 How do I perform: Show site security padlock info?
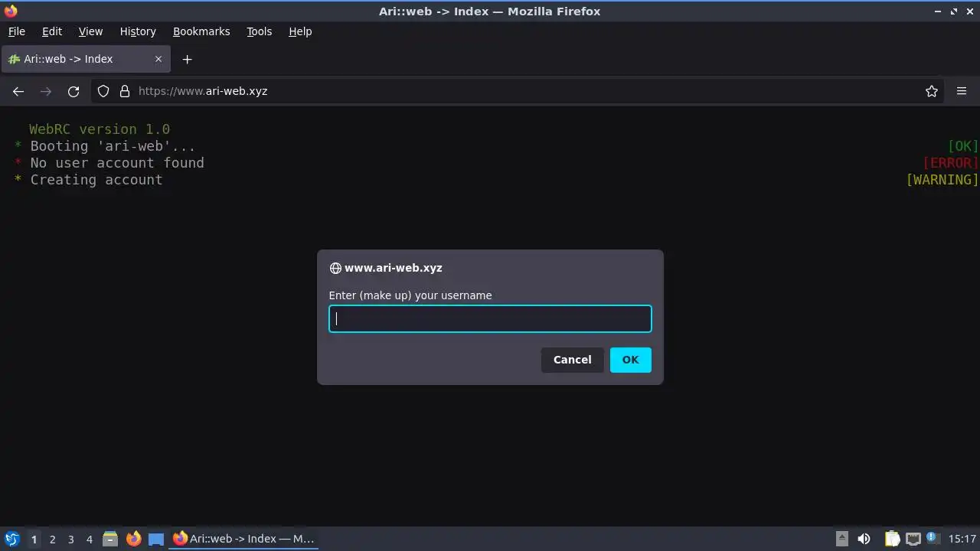[125, 91]
